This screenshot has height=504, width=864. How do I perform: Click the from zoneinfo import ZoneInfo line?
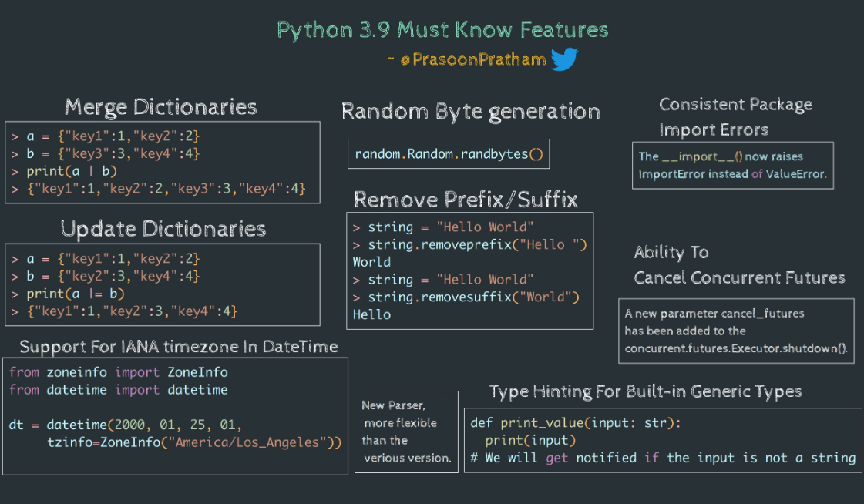point(118,372)
